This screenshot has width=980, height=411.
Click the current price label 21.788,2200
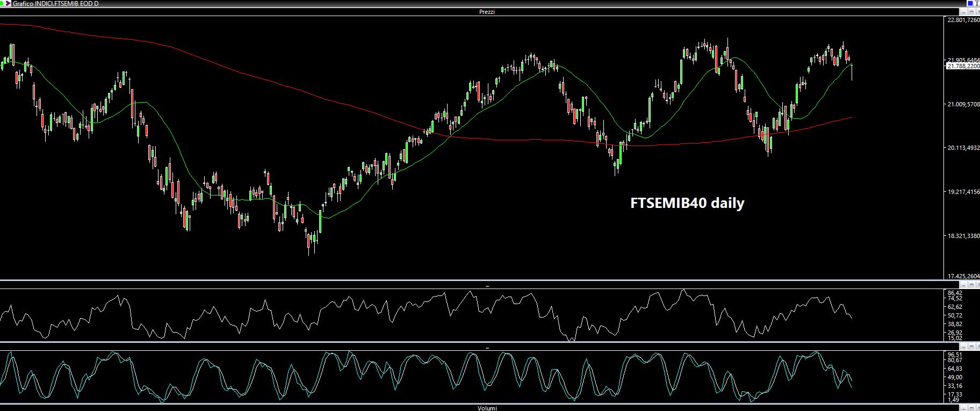[x=963, y=66]
